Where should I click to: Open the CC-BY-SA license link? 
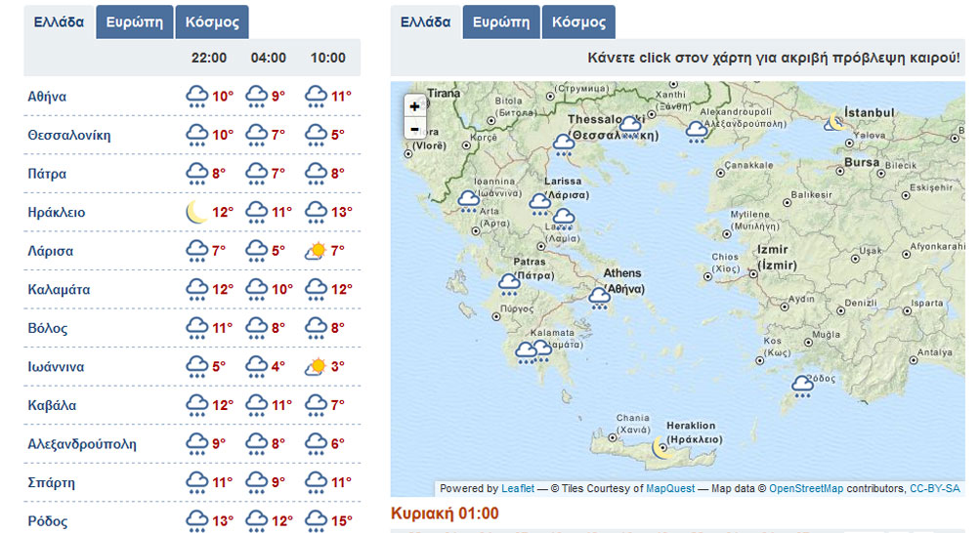coord(934,489)
